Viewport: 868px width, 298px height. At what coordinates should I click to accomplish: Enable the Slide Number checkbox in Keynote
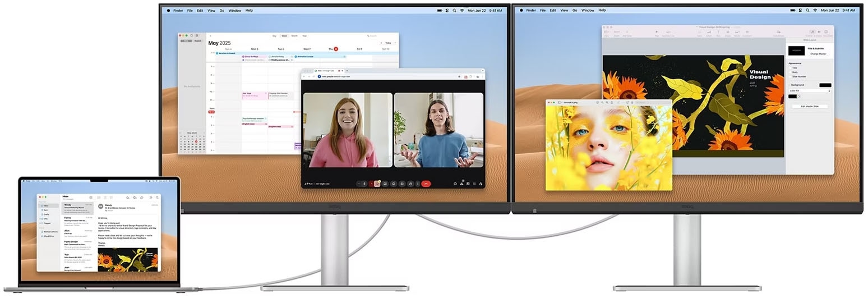point(790,77)
